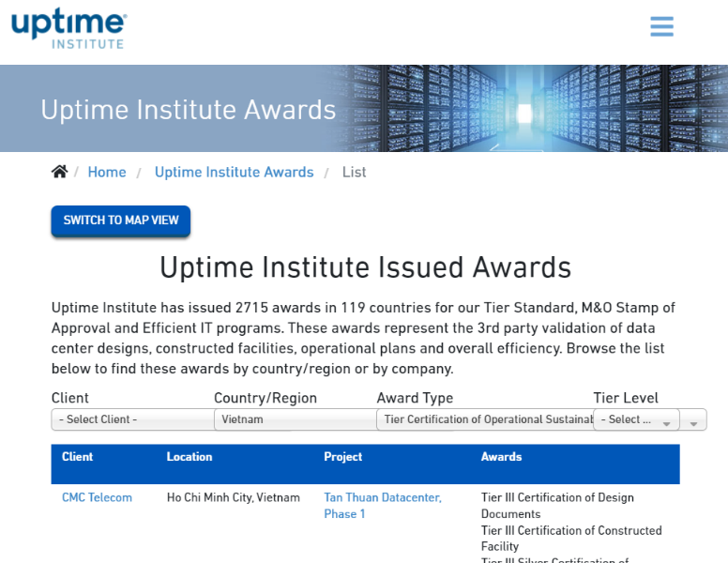The width and height of the screenshot is (728, 563).
Task: Click the Project column header
Action: coord(343,457)
